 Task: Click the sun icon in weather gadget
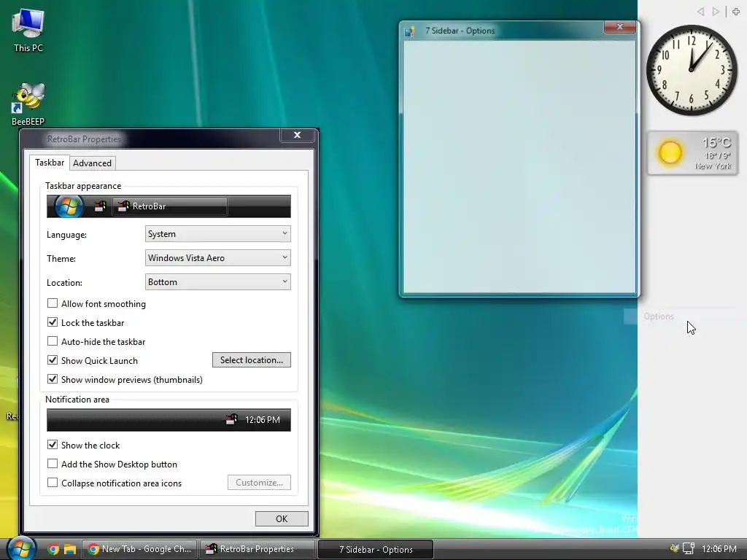[670, 153]
